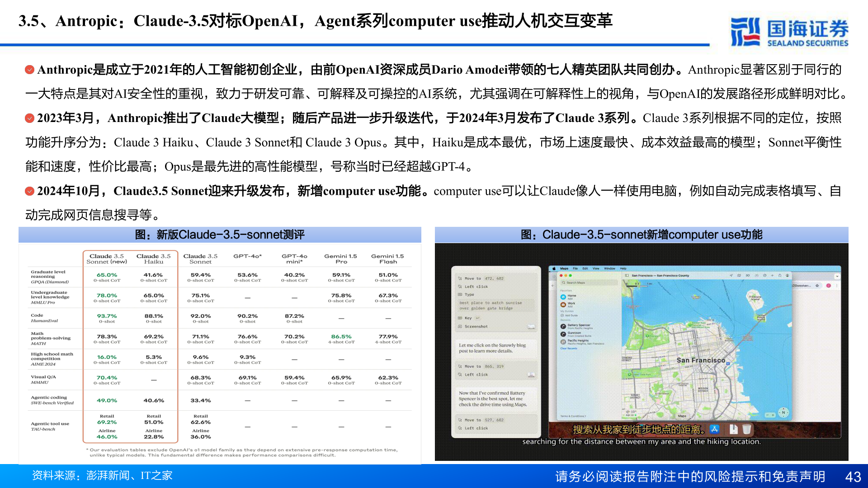868x488 pixels.
Task: Open the account icon in Maps toolbar
Action: (787, 276)
